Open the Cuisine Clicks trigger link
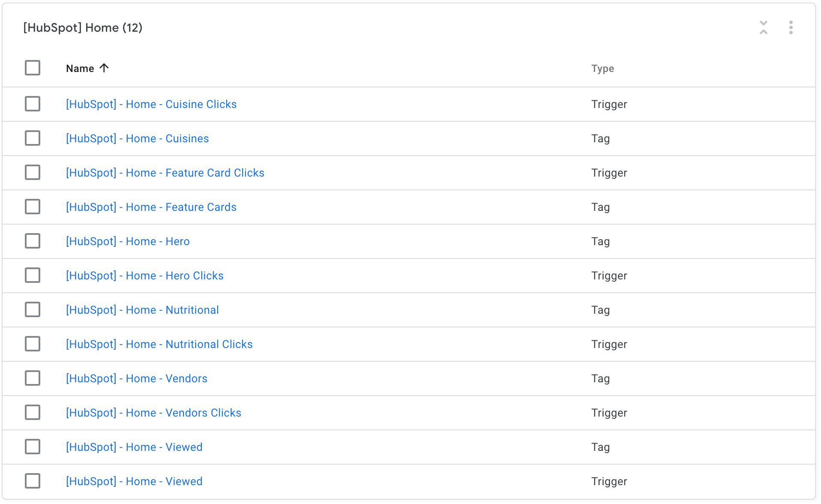821x504 pixels. 151,104
